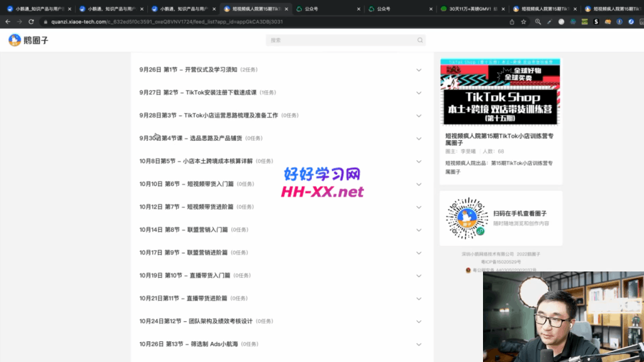Switch to the first 小鹅通_知识产品与用户 tab

click(x=39, y=9)
